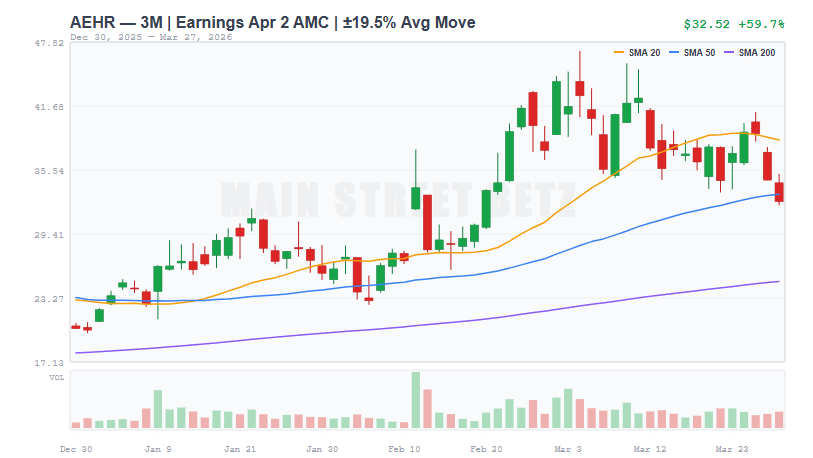Click the Feb 20 date axis label
Viewport: 813px width, 458px height.
click(x=486, y=449)
